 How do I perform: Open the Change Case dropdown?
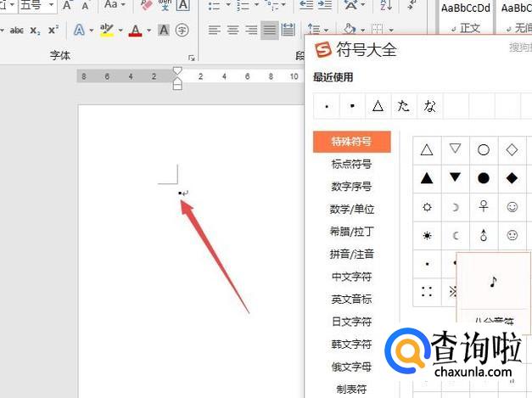tap(115, 5)
